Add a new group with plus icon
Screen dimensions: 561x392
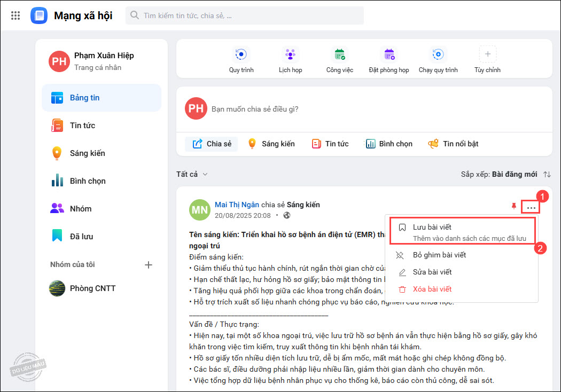(x=149, y=265)
